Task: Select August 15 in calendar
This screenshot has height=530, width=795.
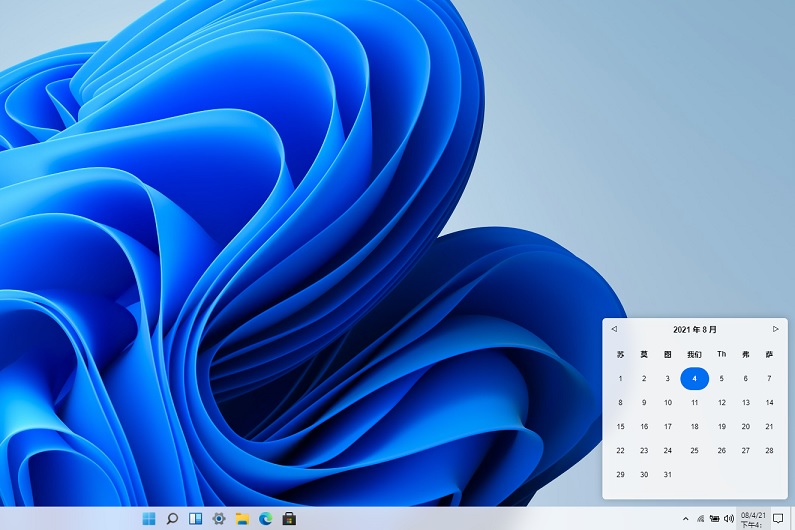Action: pos(620,427)
